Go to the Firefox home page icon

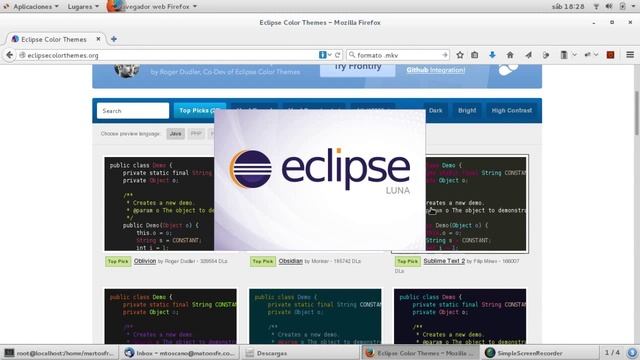pos(510,55)
